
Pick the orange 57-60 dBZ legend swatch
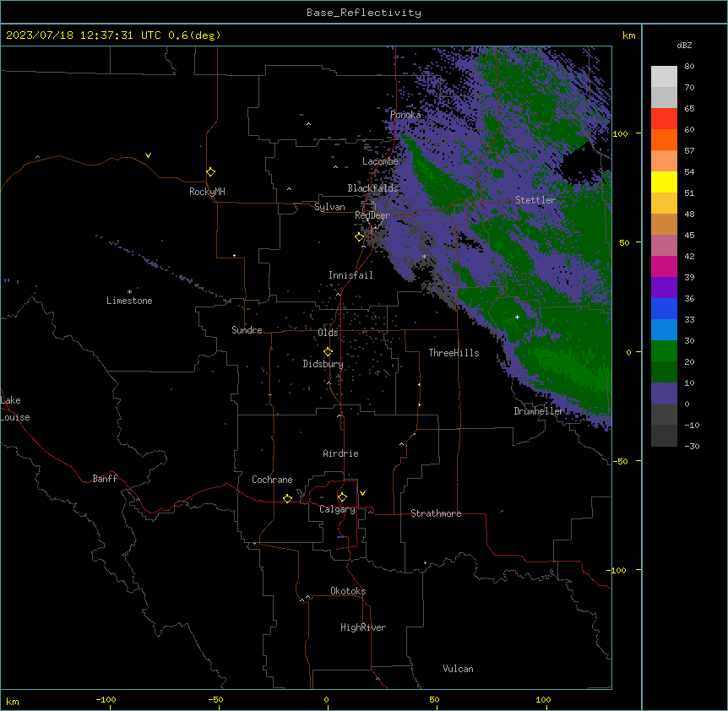tap(664, 139)
